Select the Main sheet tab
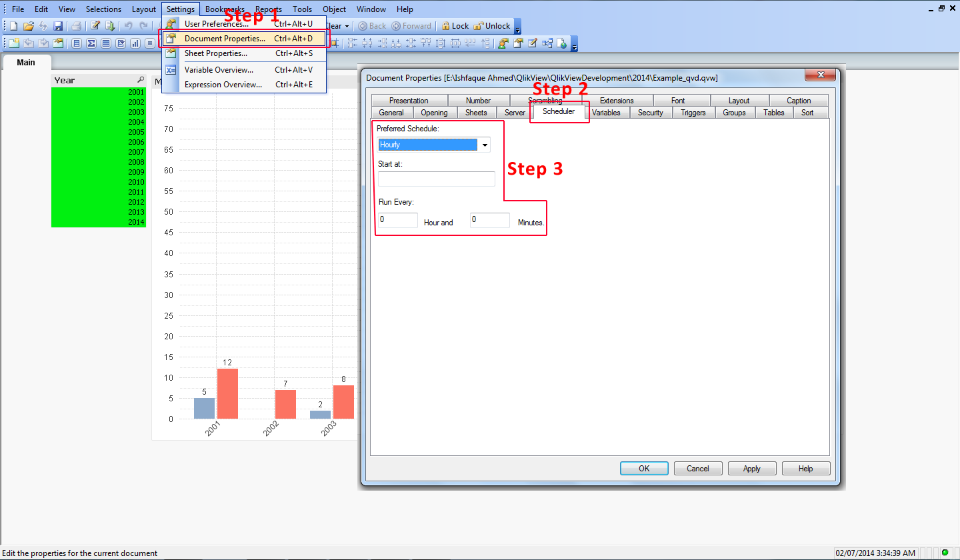960x560 pixels. [26, 62]
